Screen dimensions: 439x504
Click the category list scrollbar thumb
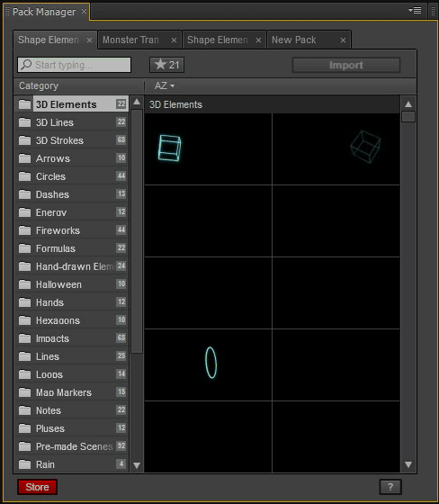(137, 231)
